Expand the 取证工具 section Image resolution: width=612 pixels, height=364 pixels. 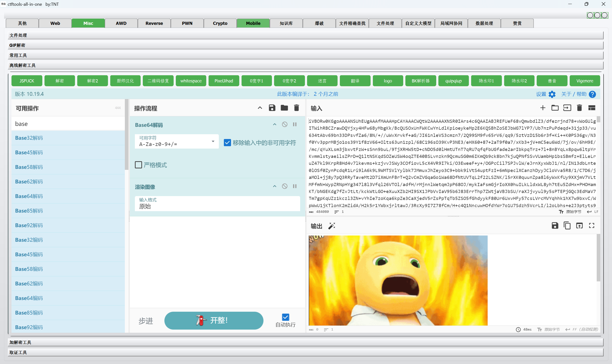pyautogui.click(x=305, y=353)
